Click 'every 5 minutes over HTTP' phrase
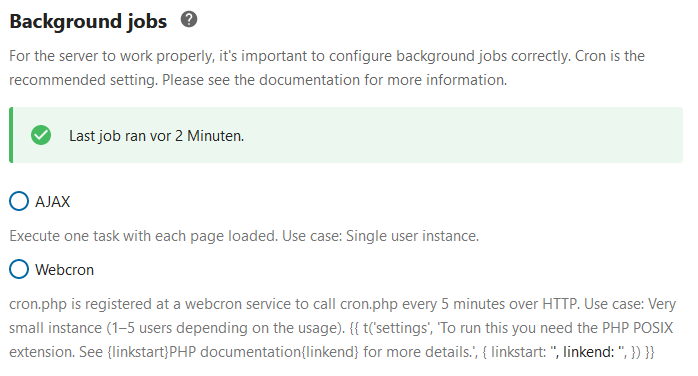 tap(490, 304)
